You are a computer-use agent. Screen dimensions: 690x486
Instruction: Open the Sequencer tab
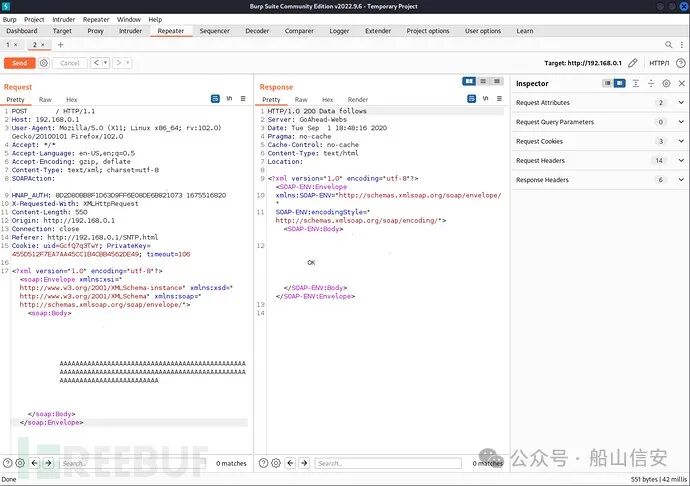coord(214,31)
